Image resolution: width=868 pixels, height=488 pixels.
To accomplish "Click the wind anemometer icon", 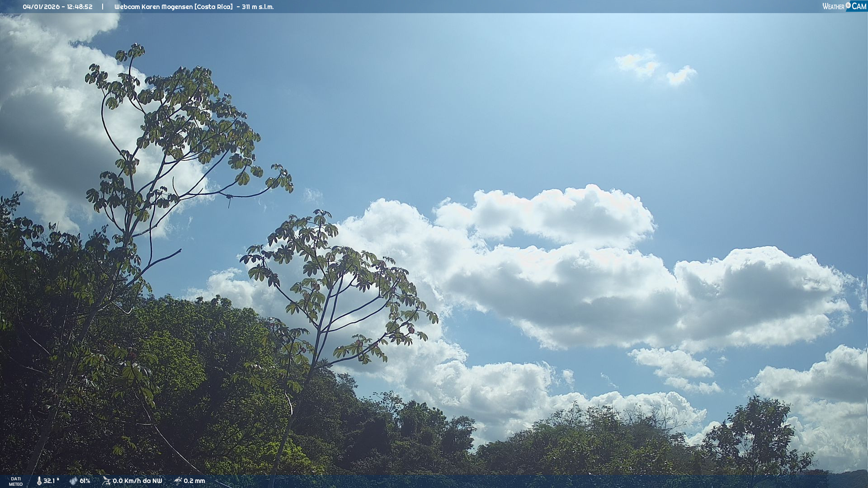I will tap(106, 481).
